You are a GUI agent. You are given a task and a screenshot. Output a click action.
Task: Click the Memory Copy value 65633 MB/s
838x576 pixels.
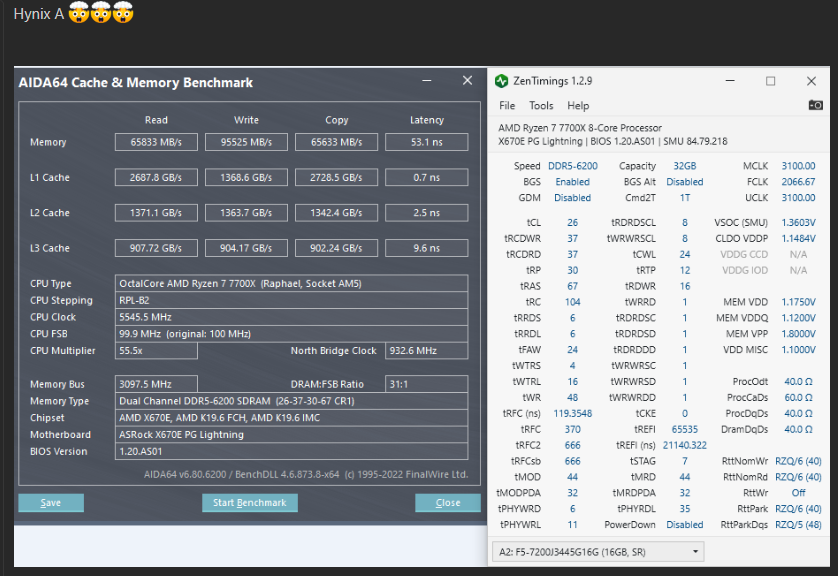coord(336,142)
